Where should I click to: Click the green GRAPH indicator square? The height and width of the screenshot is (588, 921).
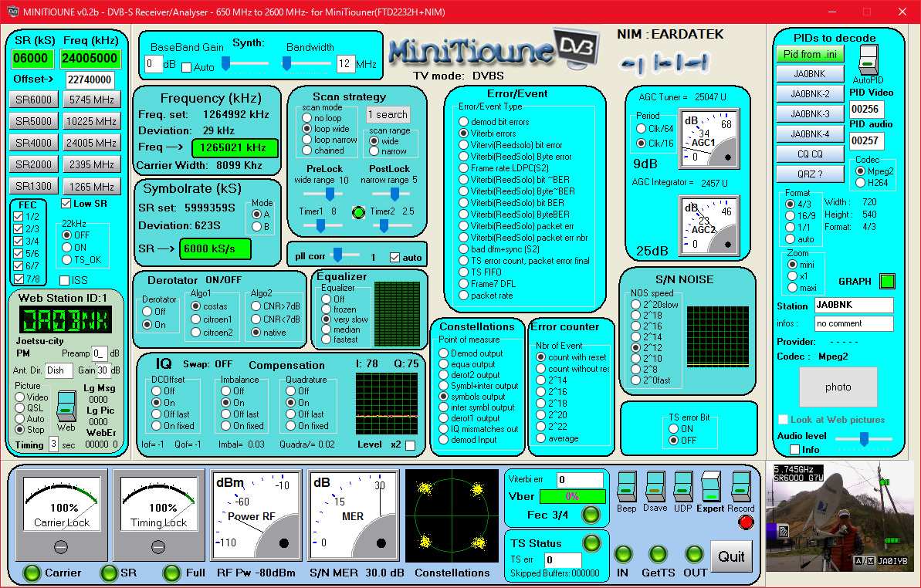click(x=887, y=281)
